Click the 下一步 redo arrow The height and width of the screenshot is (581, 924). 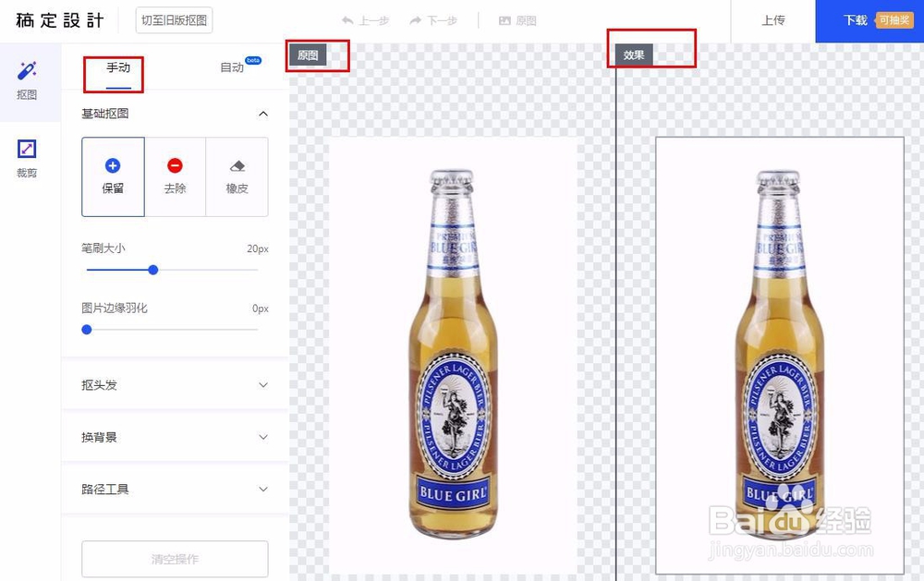[433, 20]
